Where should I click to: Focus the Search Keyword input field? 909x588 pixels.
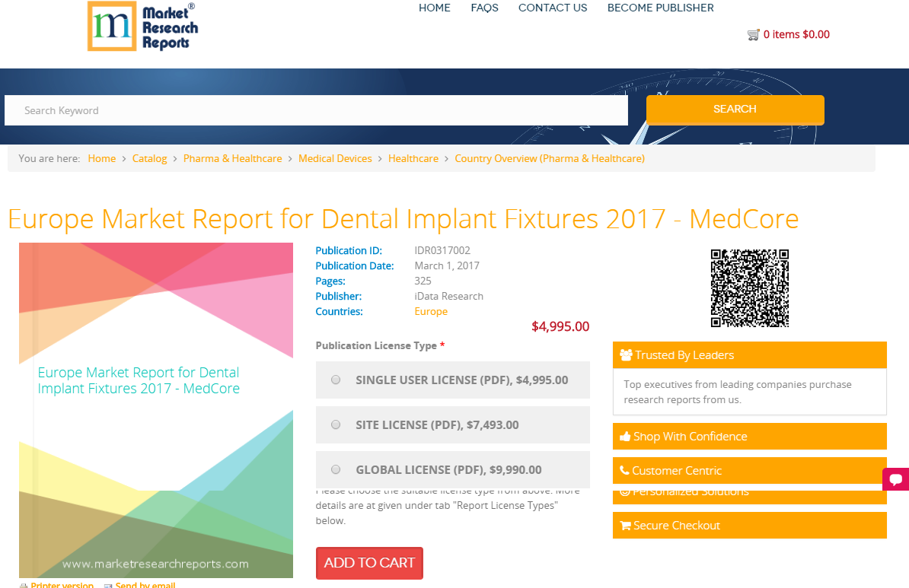pyautogui.click(x=316, y=110)
